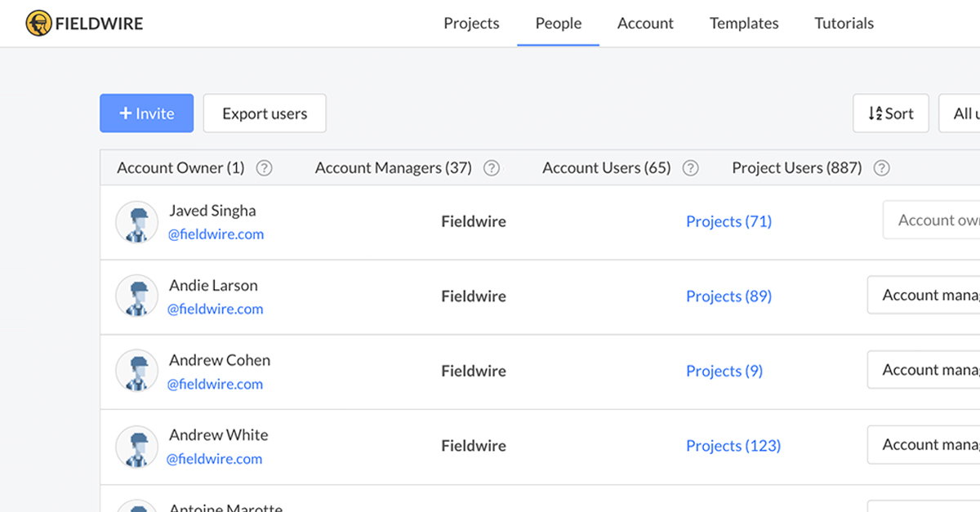Open Andrew White's Projects (123) link

click(x=733, y=446)
